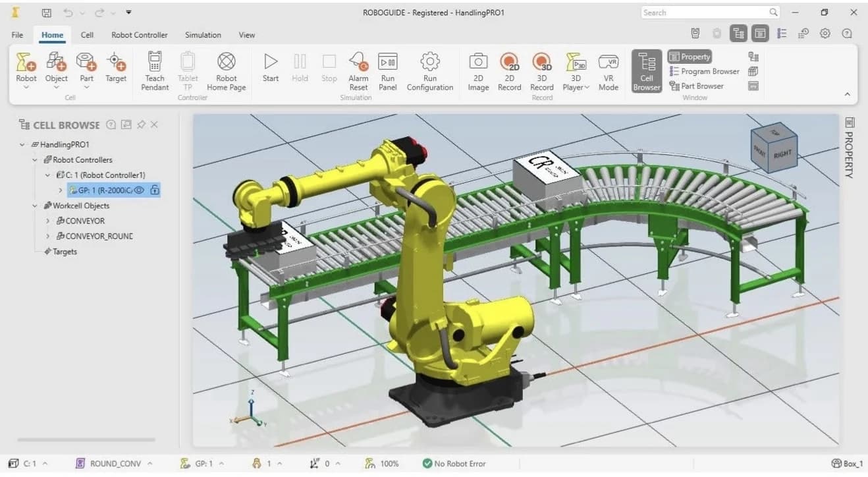Open Run Configuration settings

click(x=430, y=71)
